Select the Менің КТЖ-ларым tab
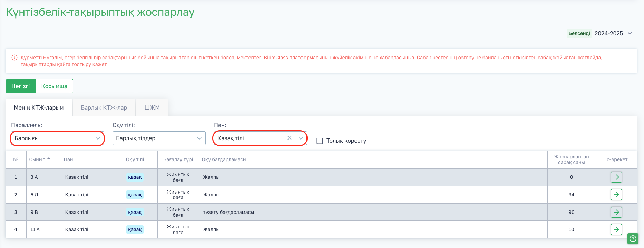Viewport: 644px width, 248px height. coord(39,107)
